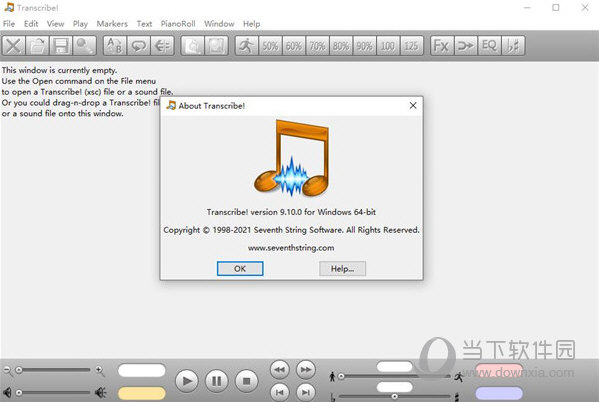Click the zoom slider thumb

pyautogui.click(x=18, y=370)
